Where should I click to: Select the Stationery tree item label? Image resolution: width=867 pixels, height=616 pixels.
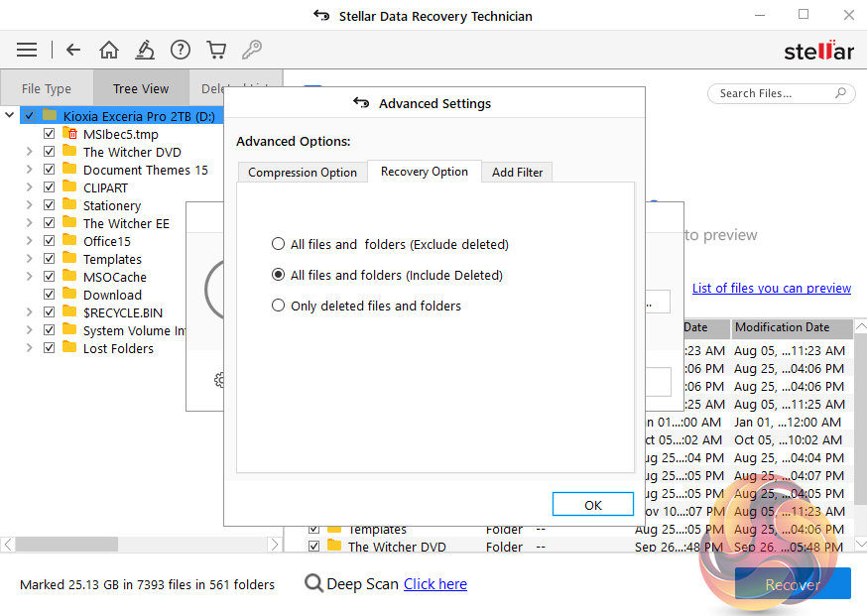112,205
